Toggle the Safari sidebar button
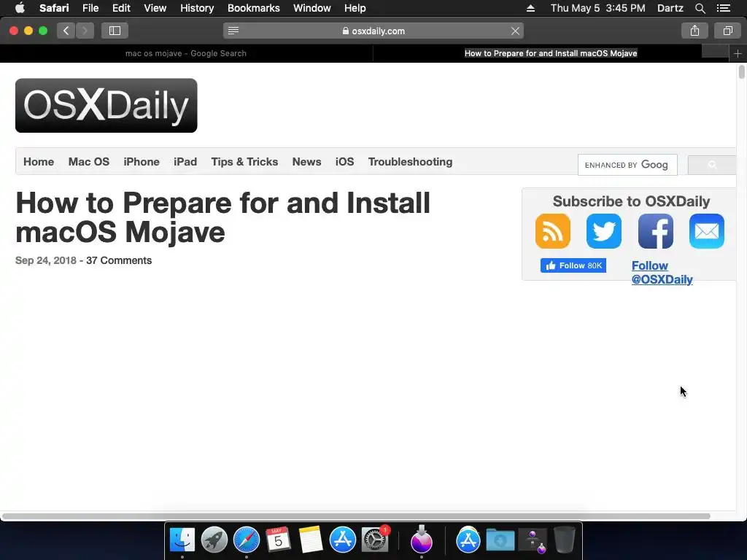Viewport: 747px width, 560px height. [115, 31]
